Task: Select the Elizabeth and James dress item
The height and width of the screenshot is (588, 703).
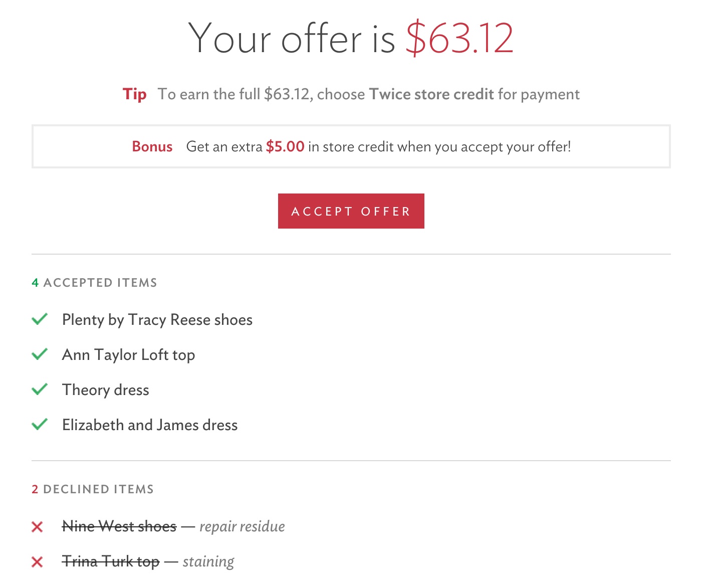Action: [150, 425]
